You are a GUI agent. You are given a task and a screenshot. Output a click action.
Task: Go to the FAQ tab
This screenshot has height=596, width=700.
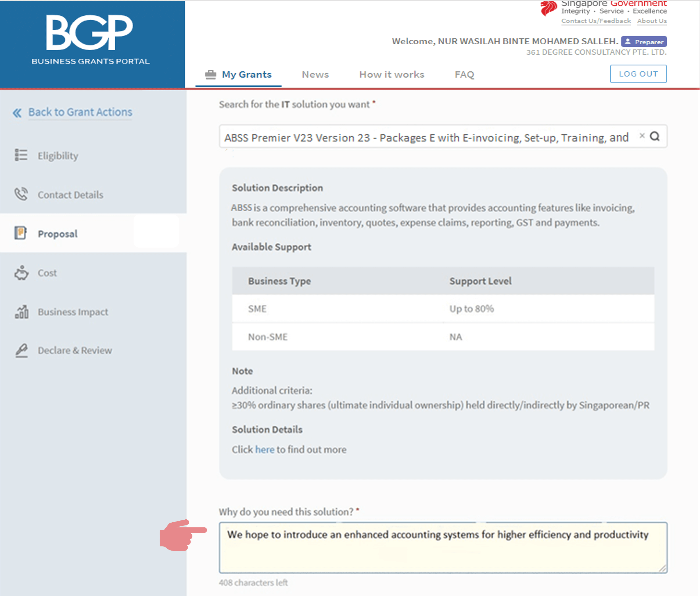464,75
